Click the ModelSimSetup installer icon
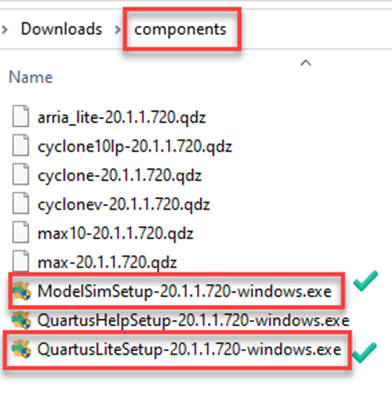The width and height of the screenshot is (392, 395). (x=21, y=291)
